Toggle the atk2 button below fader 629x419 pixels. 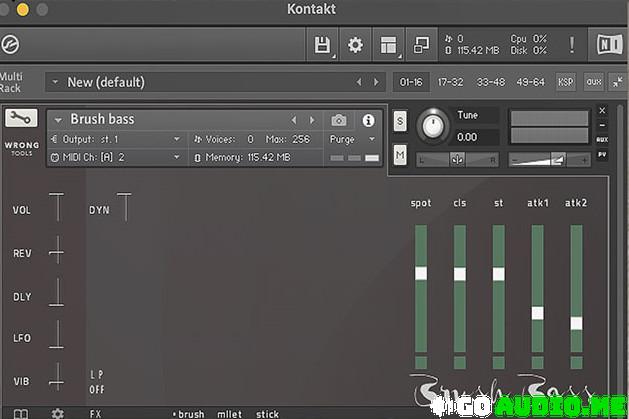coord(576,362)
